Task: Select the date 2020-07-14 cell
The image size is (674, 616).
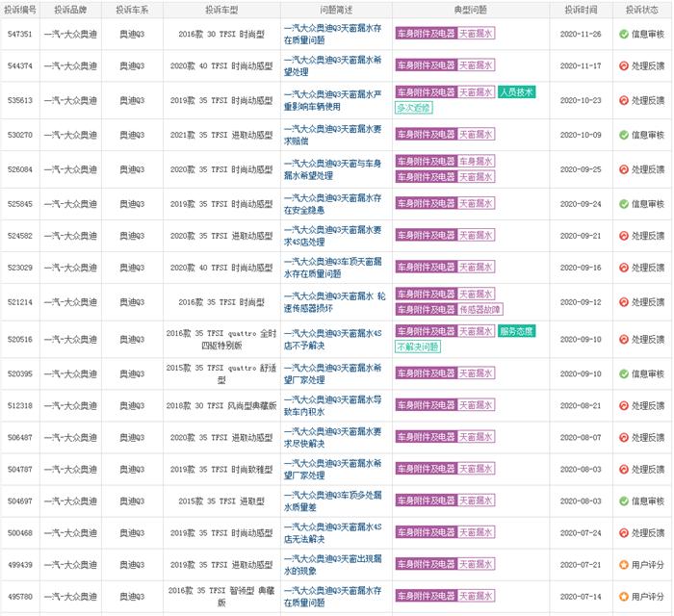Action: pos(581,596)
